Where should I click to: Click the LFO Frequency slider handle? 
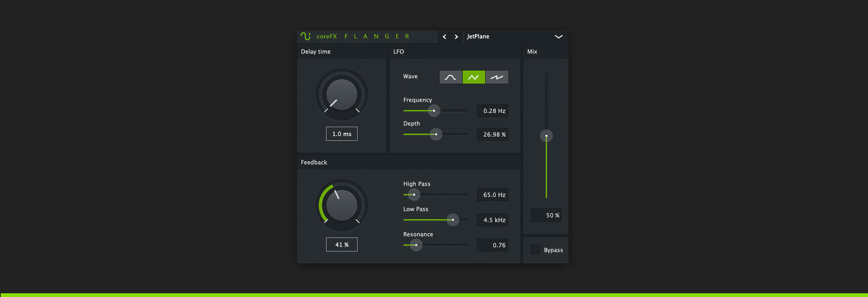pos(434,111)
